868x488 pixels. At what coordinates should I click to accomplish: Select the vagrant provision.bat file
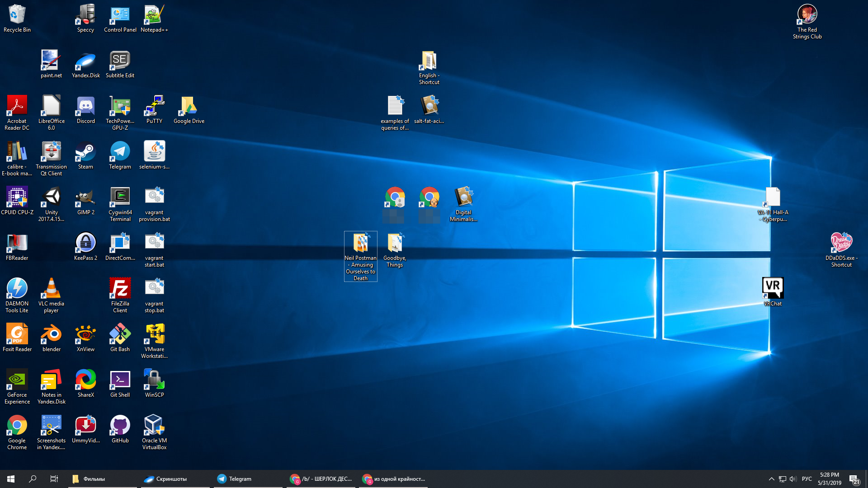154,204
